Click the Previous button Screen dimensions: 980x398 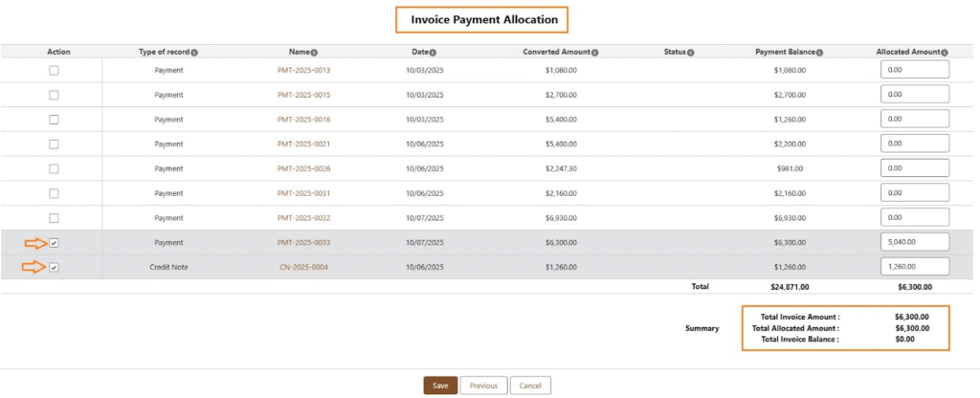pos(483,386)
